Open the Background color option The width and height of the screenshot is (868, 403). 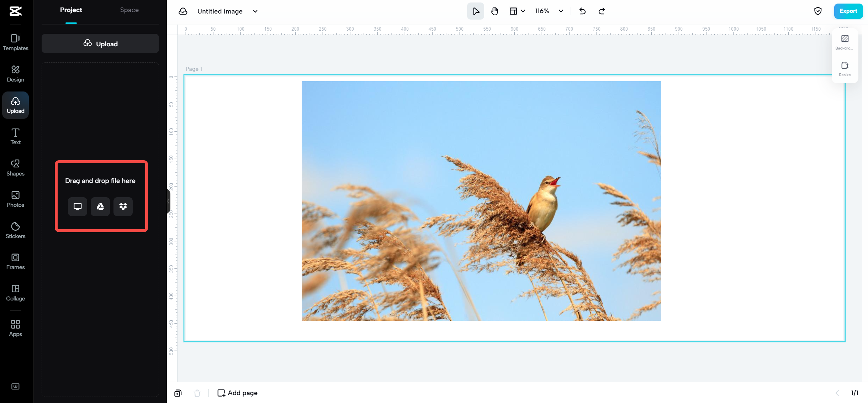845,42
